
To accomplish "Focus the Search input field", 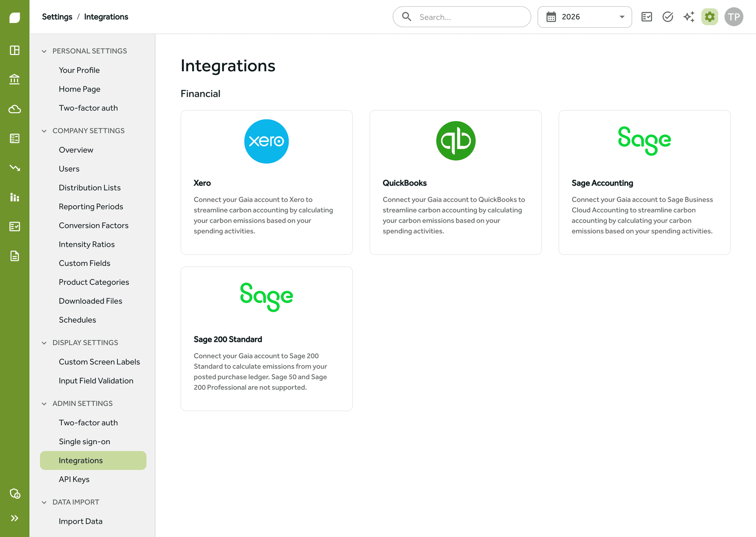I will (462, 17).
